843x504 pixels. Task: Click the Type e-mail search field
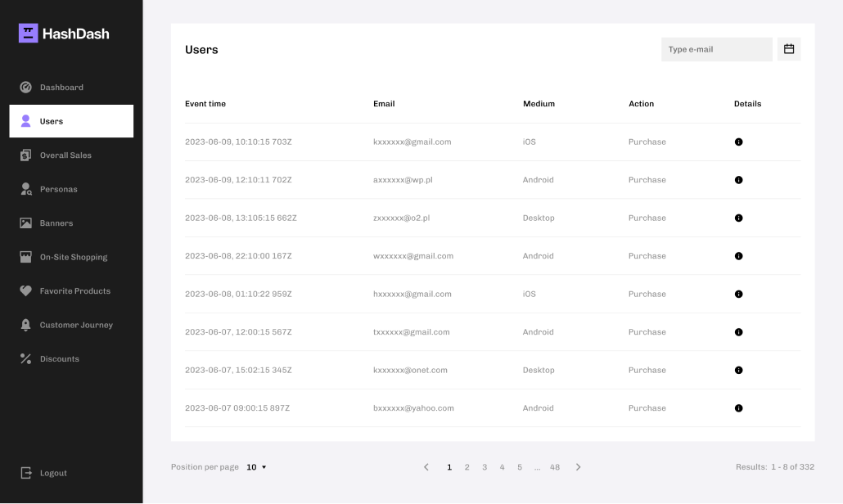click(716, 49)
